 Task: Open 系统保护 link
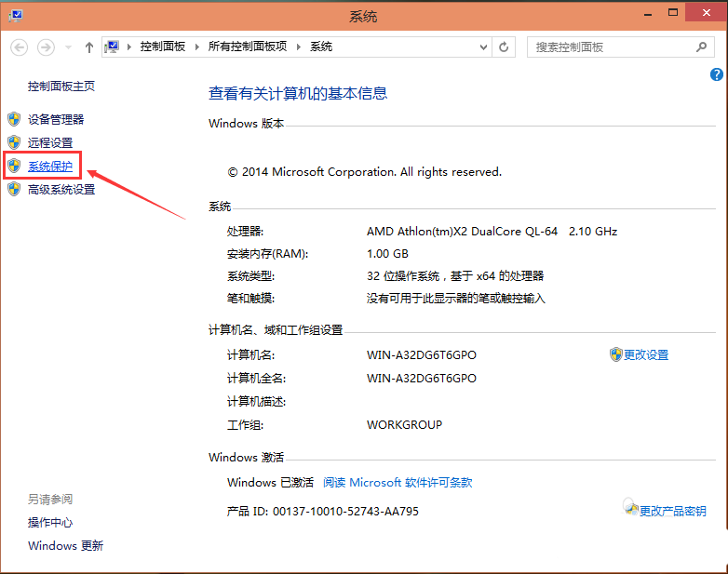[50, 167]
